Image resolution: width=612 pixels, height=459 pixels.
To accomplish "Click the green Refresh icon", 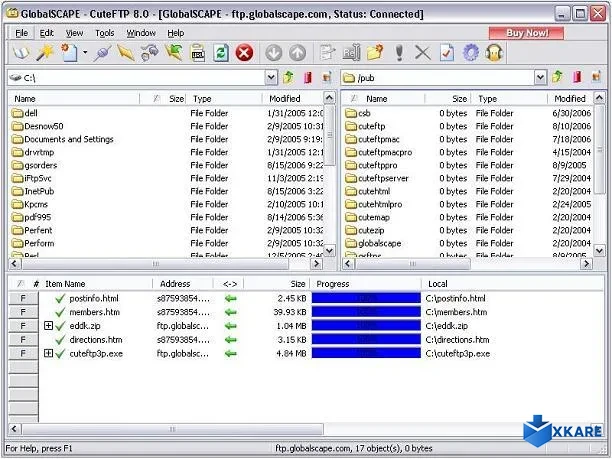I will pyautogui.click(x=221, y=53).
